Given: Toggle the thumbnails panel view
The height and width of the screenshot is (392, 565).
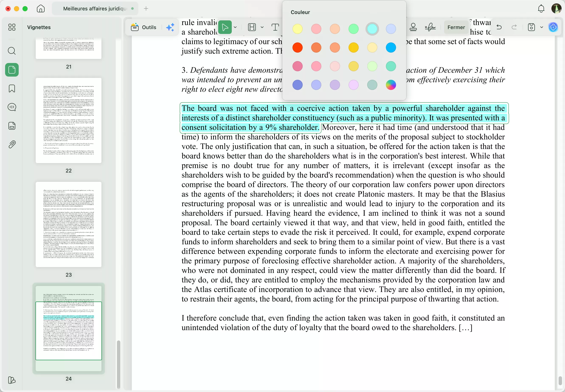Looking at the screenshot, I should click(11, 70).
